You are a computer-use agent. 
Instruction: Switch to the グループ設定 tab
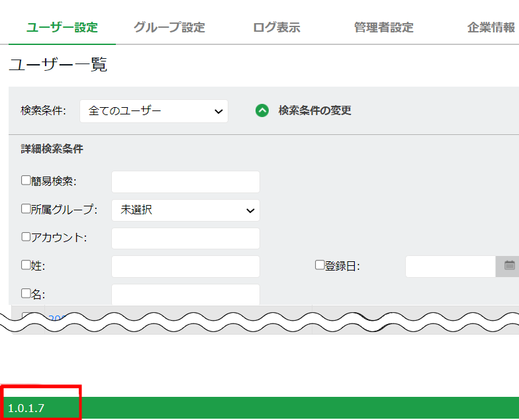[169, 28]
